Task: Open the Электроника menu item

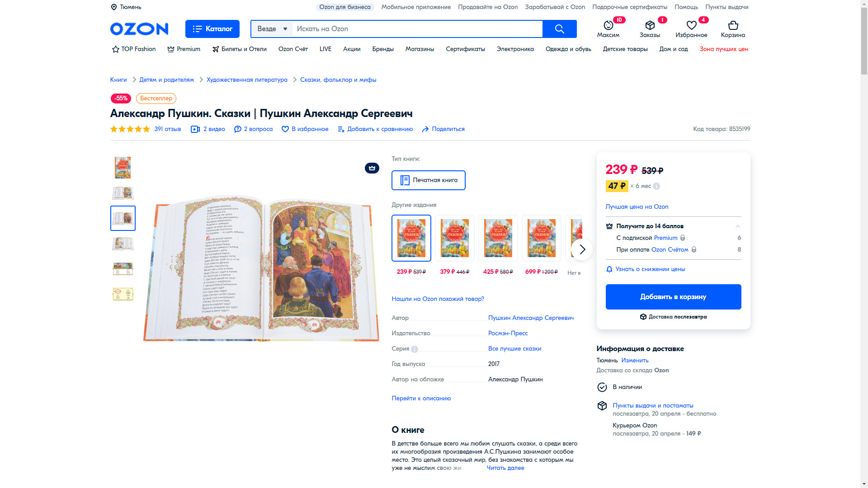Action: [515, 49]
